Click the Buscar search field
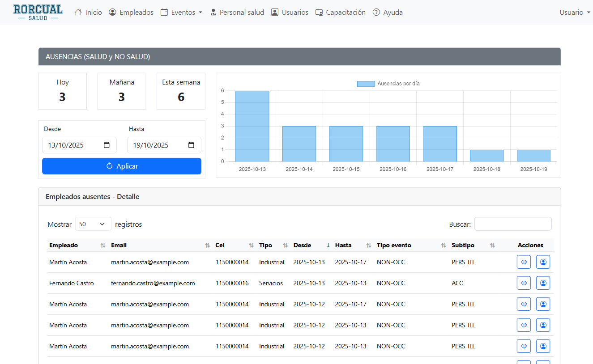Image resolution: width=593 pixels, height=364 pixels. coord(512,224)
